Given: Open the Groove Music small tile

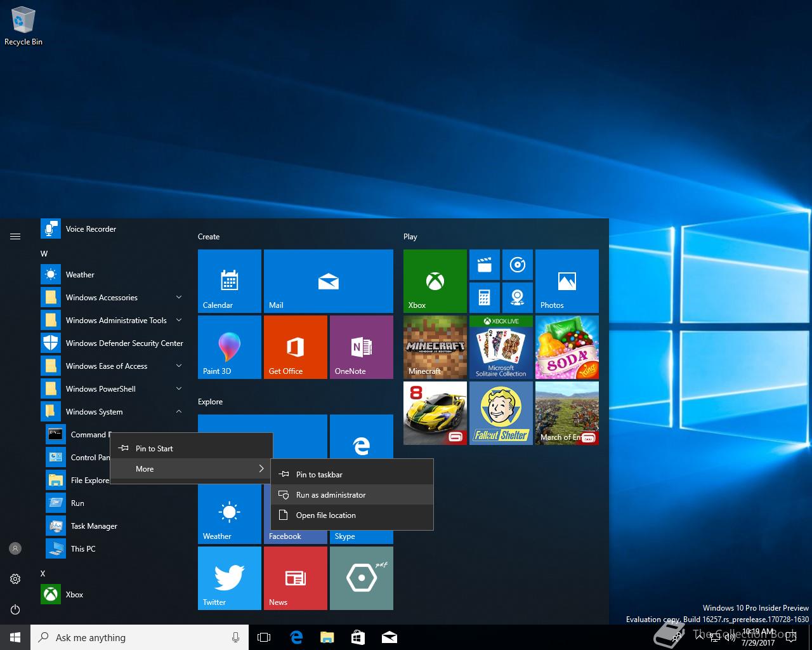Looking at the screenshot, I should pos(518,265).
